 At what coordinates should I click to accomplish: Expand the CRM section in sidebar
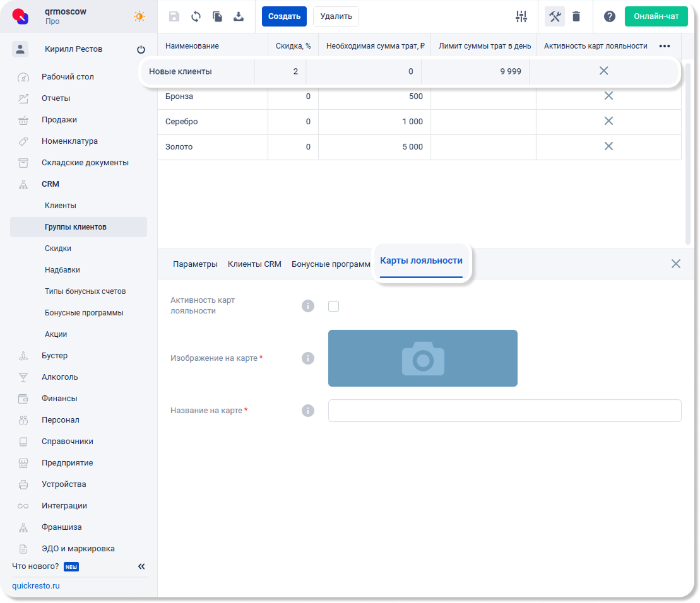click(50, 184)
